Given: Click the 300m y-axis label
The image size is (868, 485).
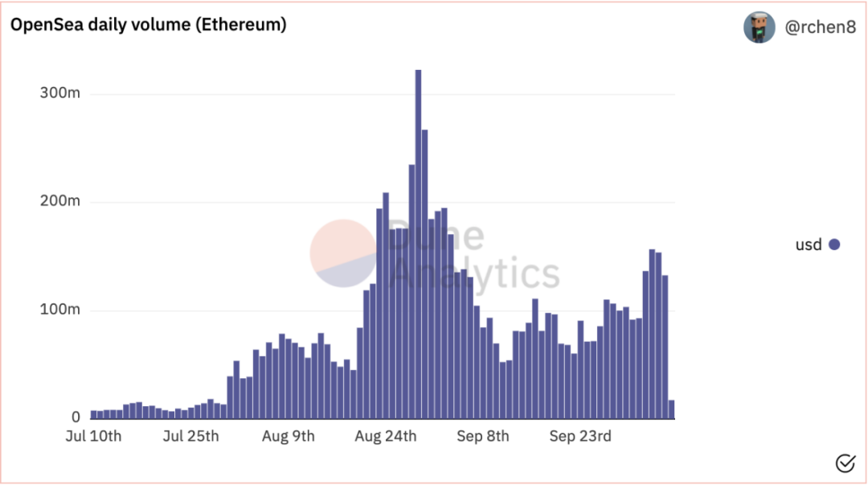Looking at the screenshot, I should (59, 93).
